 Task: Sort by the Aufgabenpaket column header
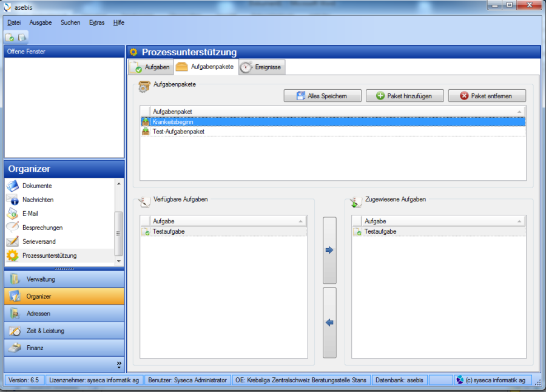click(338, 112)
